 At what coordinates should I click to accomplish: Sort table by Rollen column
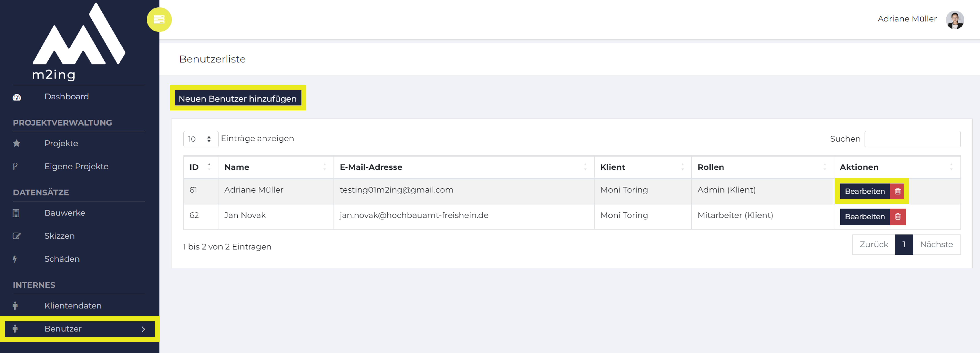tap(762, 167)
